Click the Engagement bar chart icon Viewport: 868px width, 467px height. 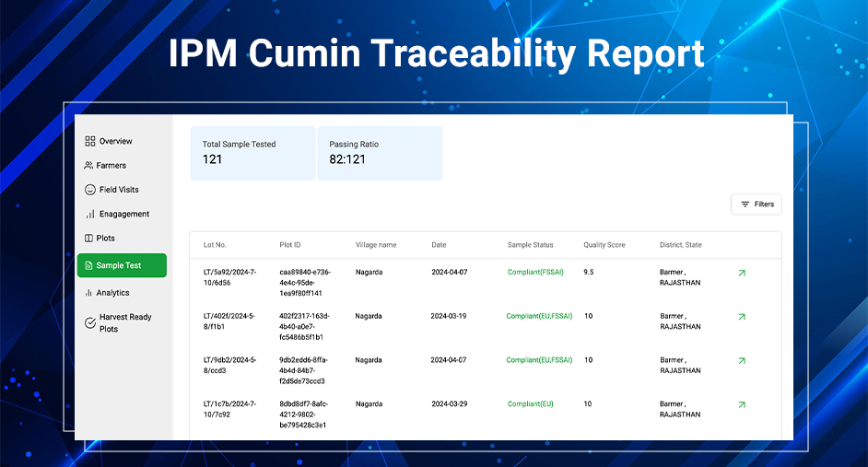[x=90, y=214]
